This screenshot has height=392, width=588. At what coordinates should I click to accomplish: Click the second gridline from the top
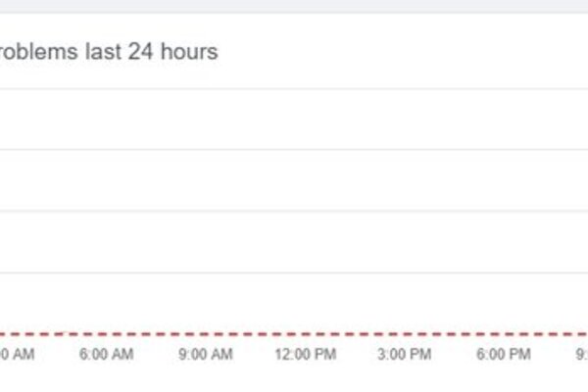pyautogui.click(x=294, y=150)
